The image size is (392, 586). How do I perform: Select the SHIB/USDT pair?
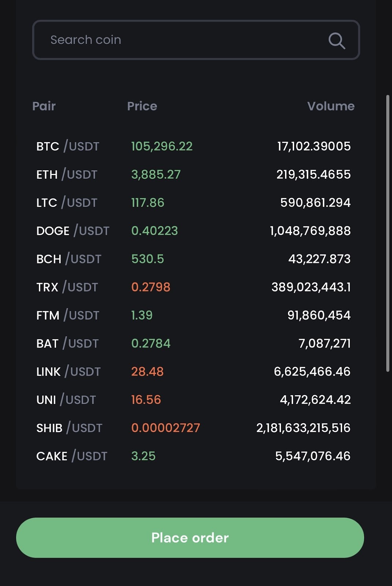[69, 428]
